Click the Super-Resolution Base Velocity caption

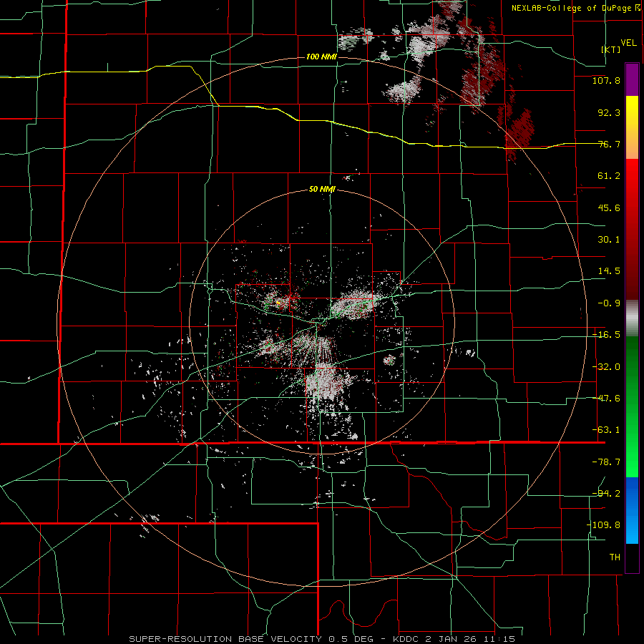(322, 639)
